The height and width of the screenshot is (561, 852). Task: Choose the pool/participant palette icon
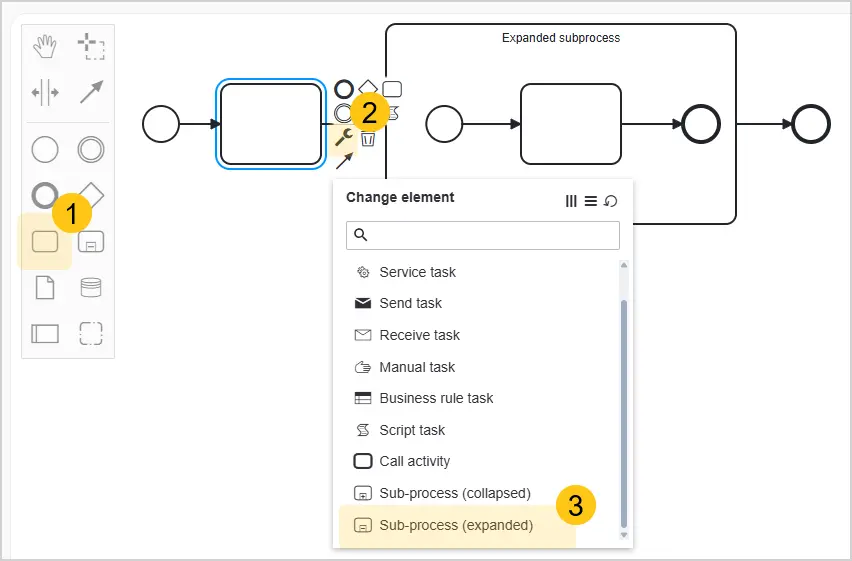(x=45, y=334)
